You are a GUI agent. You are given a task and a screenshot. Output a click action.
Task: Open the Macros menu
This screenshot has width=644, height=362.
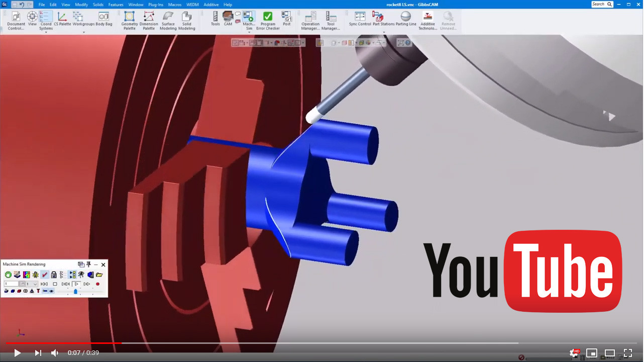click(175, 5)
